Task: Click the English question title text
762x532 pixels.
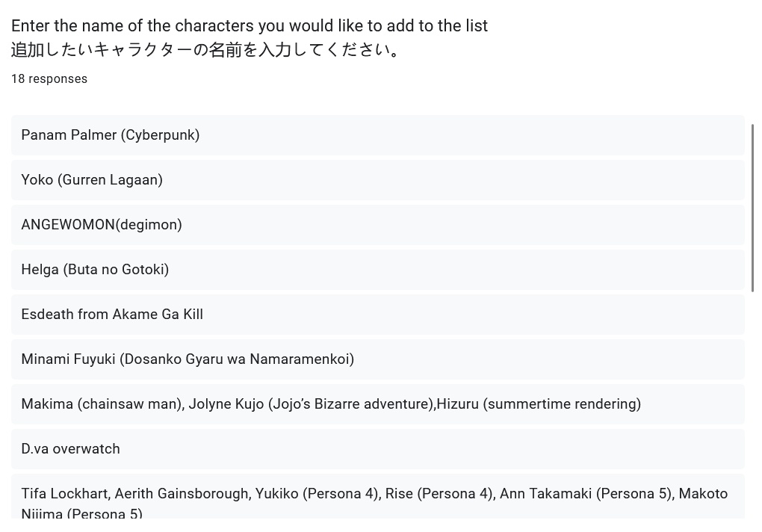Action: [250, 26]
